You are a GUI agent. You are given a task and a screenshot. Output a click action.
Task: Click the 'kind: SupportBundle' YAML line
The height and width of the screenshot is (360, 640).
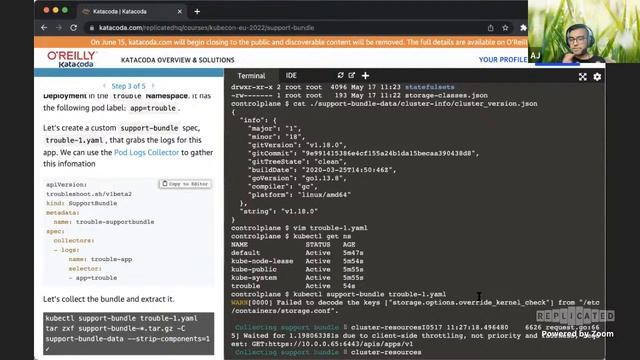pyautogui.click(x=82, y=203)
